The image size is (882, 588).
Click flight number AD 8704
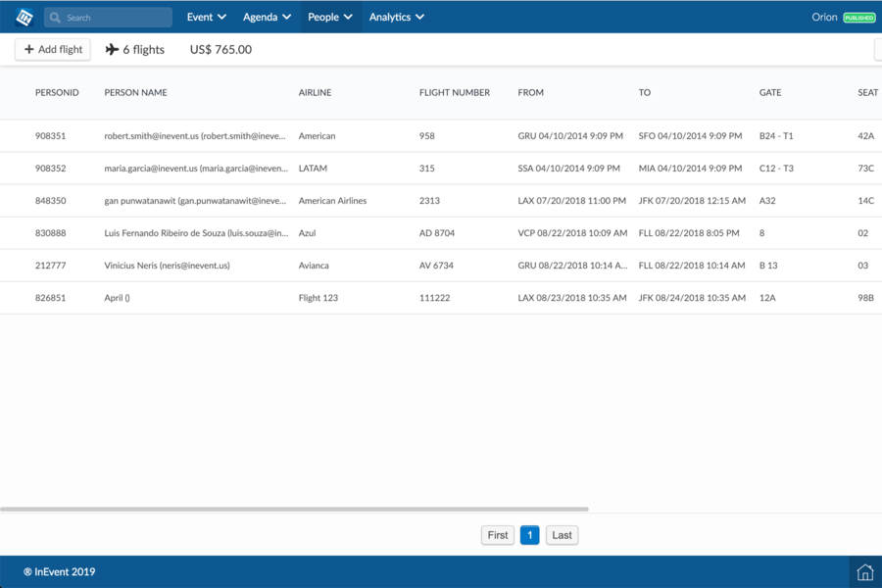437,233
